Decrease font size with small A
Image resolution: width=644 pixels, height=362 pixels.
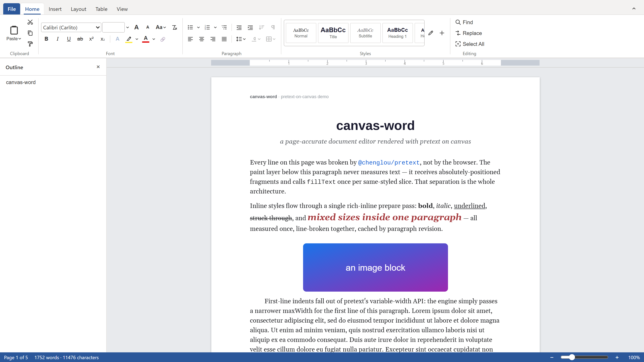148,27
